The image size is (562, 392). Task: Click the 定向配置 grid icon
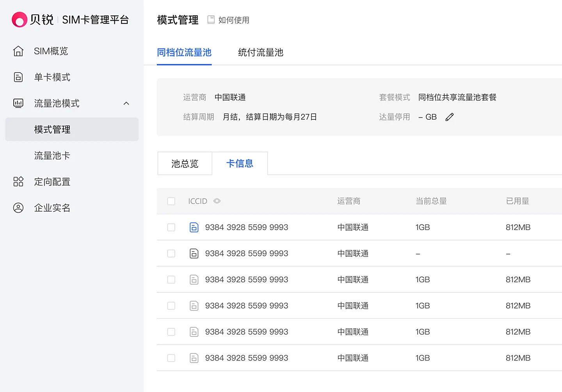point(18,182)
